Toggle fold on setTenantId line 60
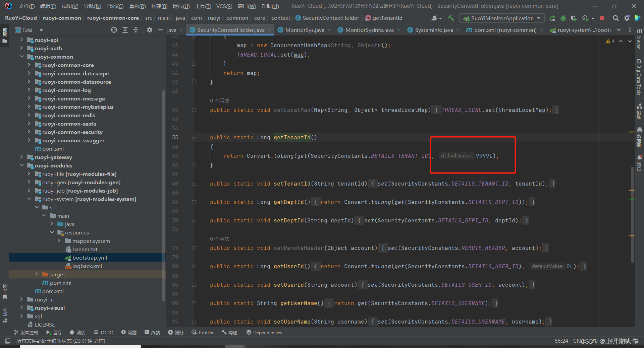The image size is (644, 348). click(194, 184)
